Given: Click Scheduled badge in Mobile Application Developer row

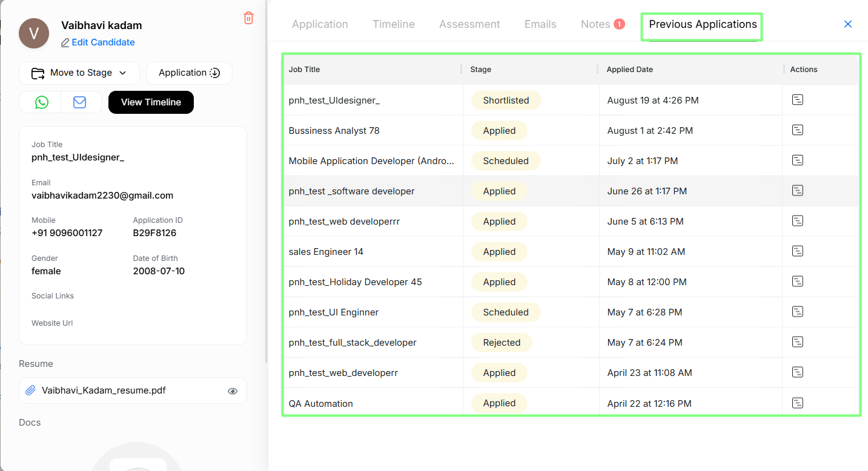Looking at the screenshot, I should click(x=506, y=161).
